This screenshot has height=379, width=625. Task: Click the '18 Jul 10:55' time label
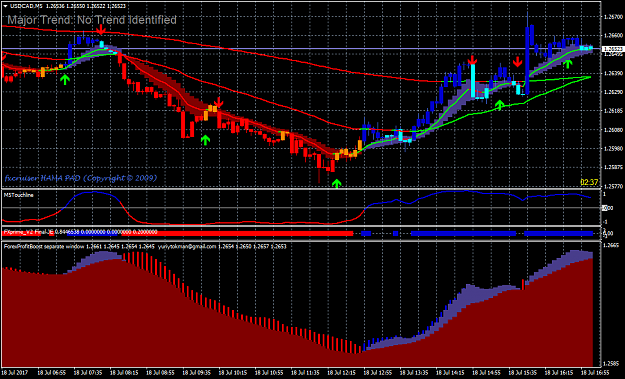270,373
